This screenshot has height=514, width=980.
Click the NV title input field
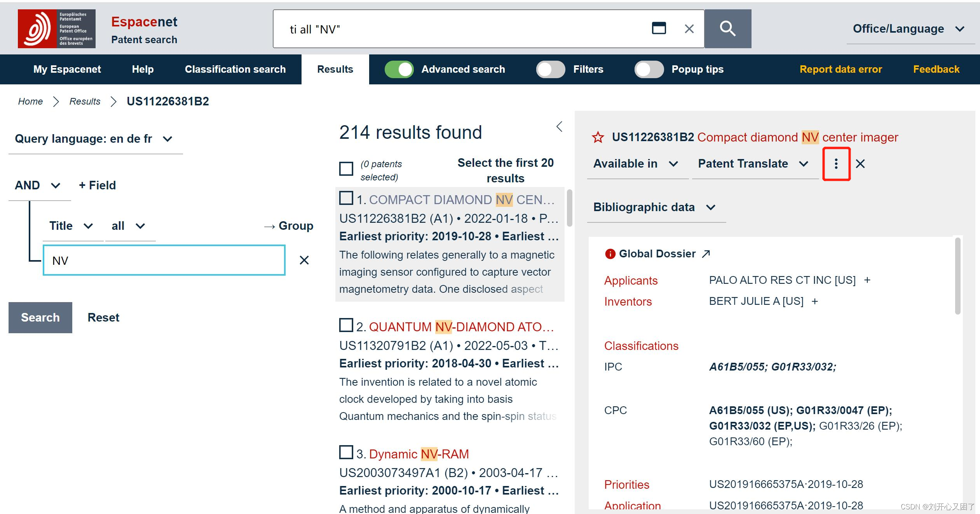(x=164, y=260)
